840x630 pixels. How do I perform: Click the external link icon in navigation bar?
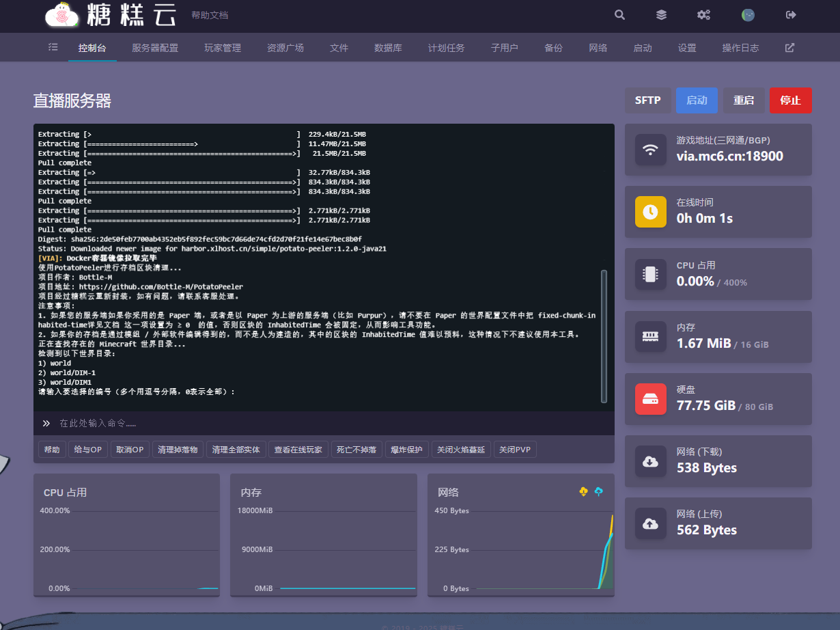click(789, 48)
